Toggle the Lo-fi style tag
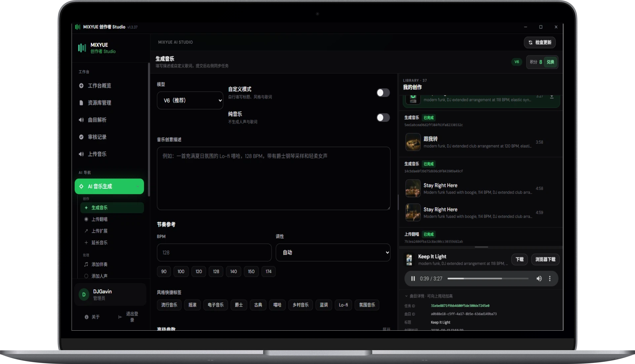The height and width of the screenshot is (364, 635). tap(343, 305)
